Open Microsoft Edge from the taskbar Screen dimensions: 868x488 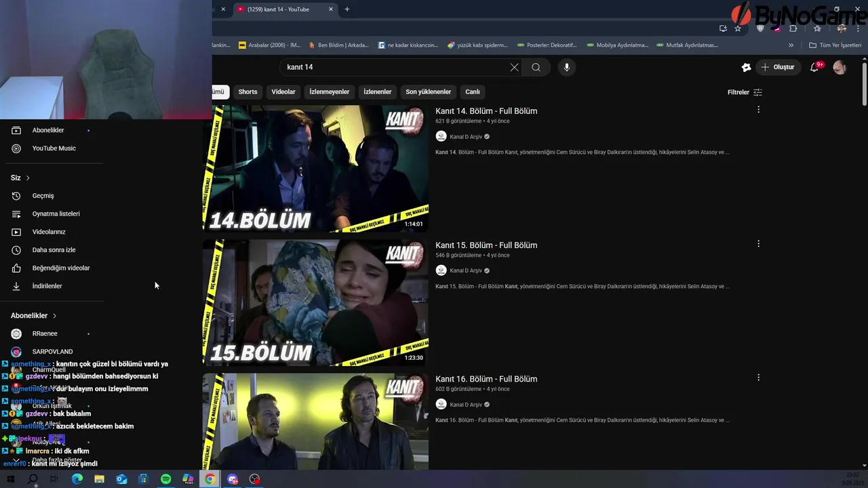[77, 479]
